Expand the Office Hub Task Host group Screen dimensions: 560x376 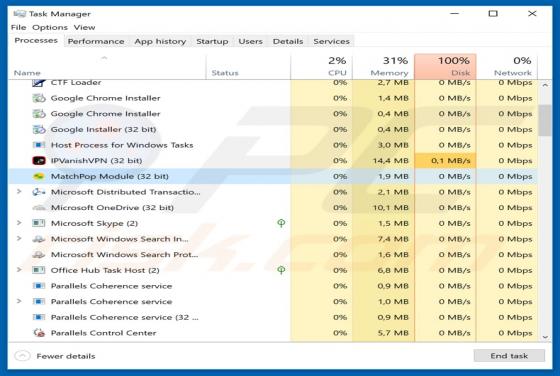tap(19, 270)
